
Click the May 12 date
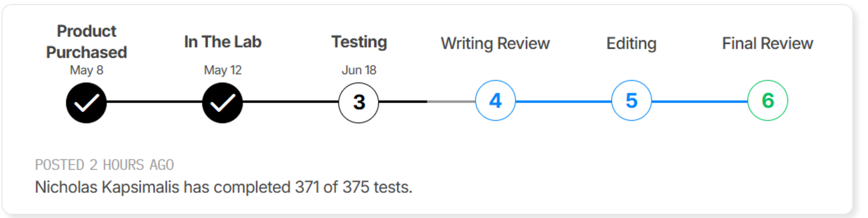(223, 70)
